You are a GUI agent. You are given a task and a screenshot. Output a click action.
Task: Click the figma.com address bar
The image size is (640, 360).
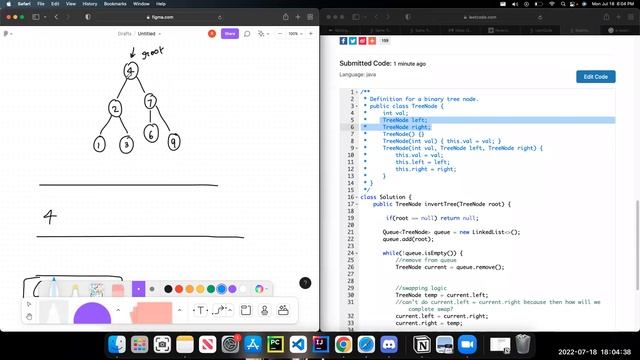tap(160, 17)
